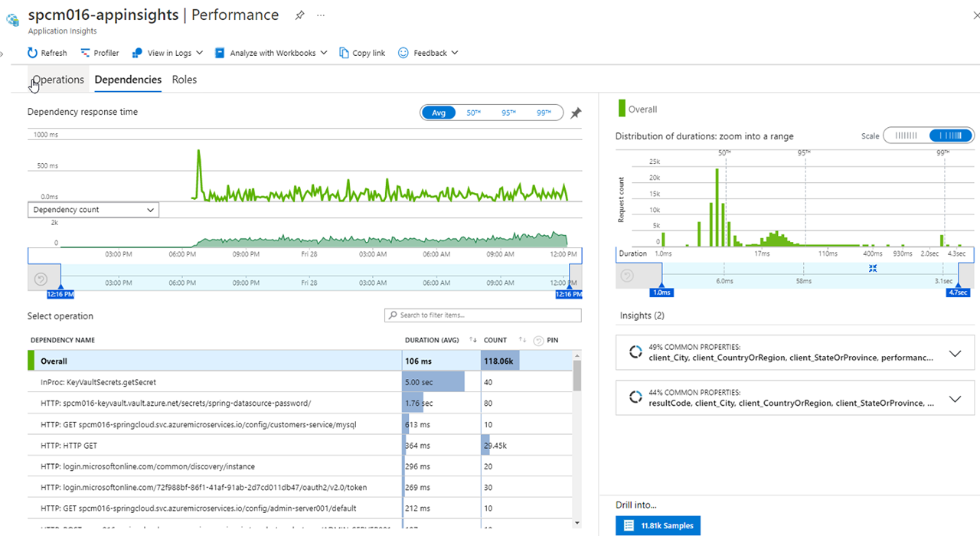Sort by the Duration (Avg) column arrows
Screen dimensions: 980x536
point(473,340)
